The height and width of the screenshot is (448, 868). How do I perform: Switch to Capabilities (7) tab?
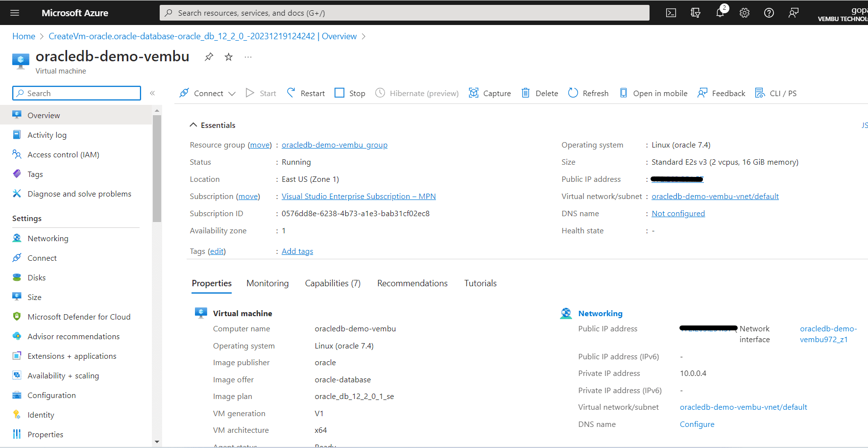click(x=333, y=283)
